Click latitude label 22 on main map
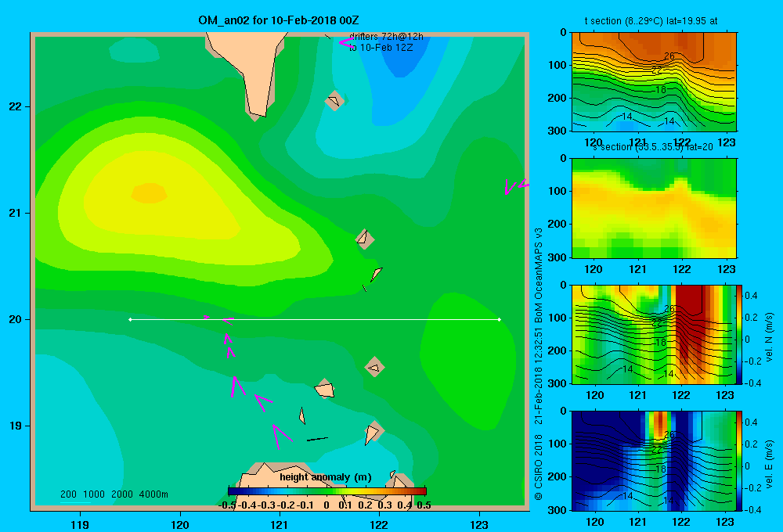This screenshot has width=783, height=532. point(16,106)
